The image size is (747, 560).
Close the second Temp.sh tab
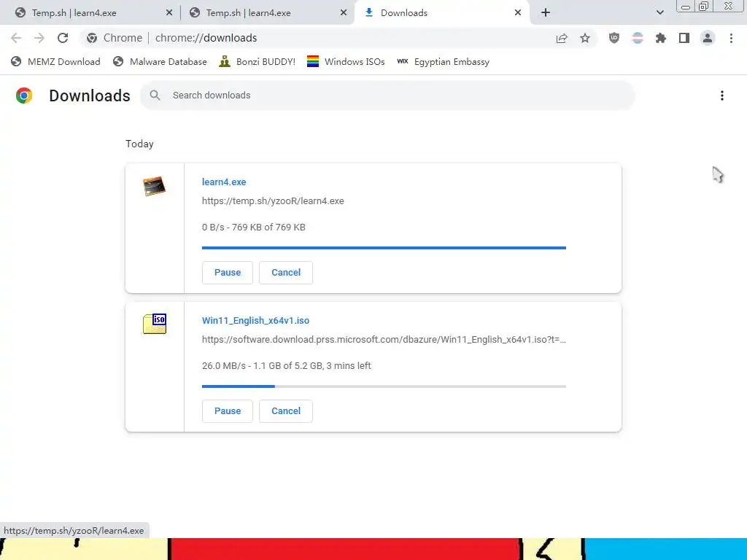tap(344, 13)
